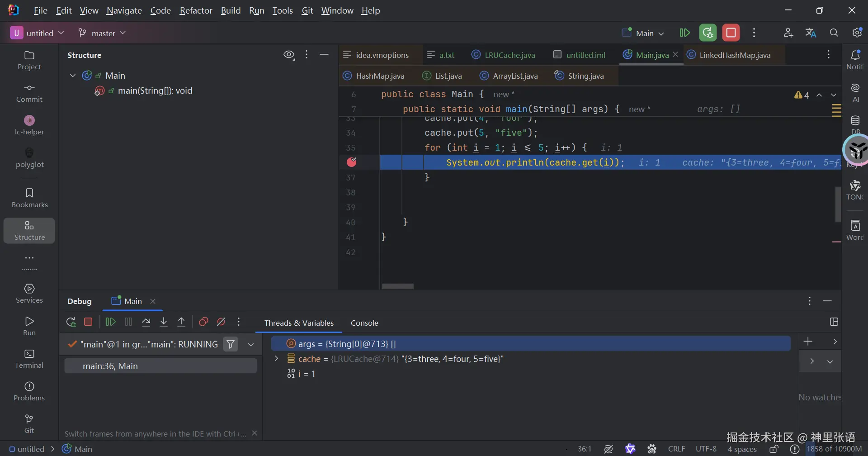Click Resume Program in top toolbar

684,33
